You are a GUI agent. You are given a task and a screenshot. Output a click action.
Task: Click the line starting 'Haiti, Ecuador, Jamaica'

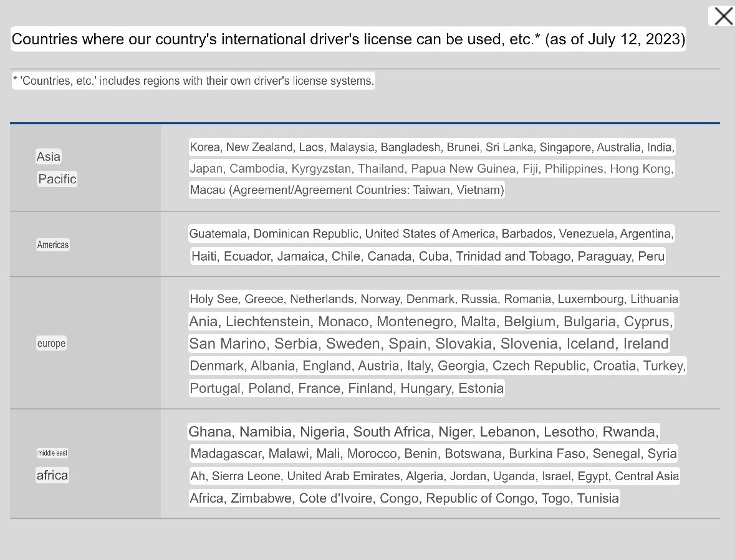pyautogui.click(x=428, y=256)
